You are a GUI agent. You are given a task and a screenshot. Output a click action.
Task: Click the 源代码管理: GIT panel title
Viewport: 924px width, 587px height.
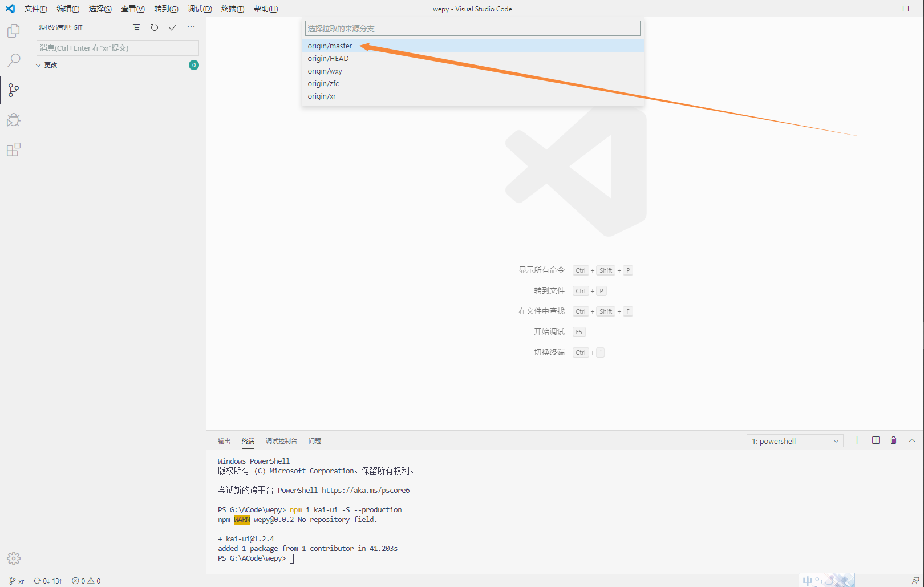pos(60,27)
